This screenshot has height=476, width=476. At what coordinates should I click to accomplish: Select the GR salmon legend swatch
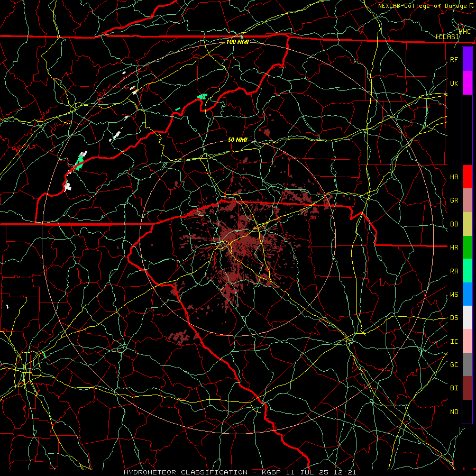click(467, 200)
